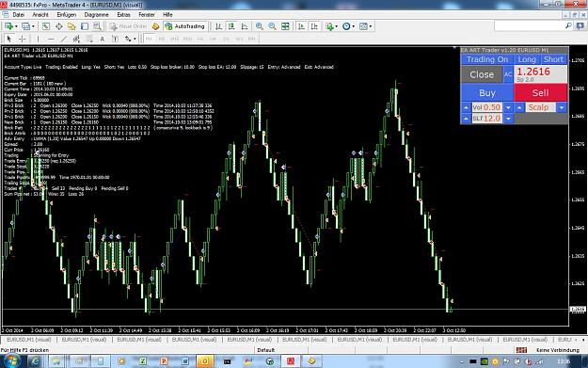Select next mode after Scalp
This screenshot has width=588, height=368.
562,107
